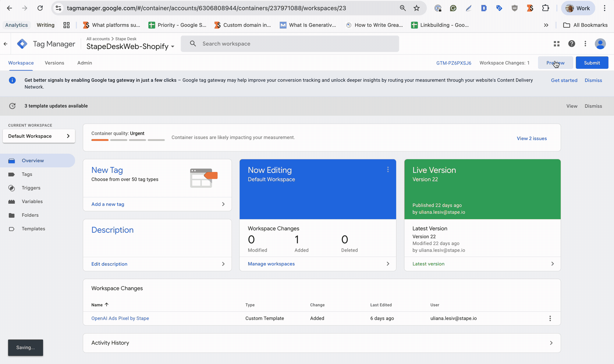Click View 2 issues link

(x=532, y=138)
